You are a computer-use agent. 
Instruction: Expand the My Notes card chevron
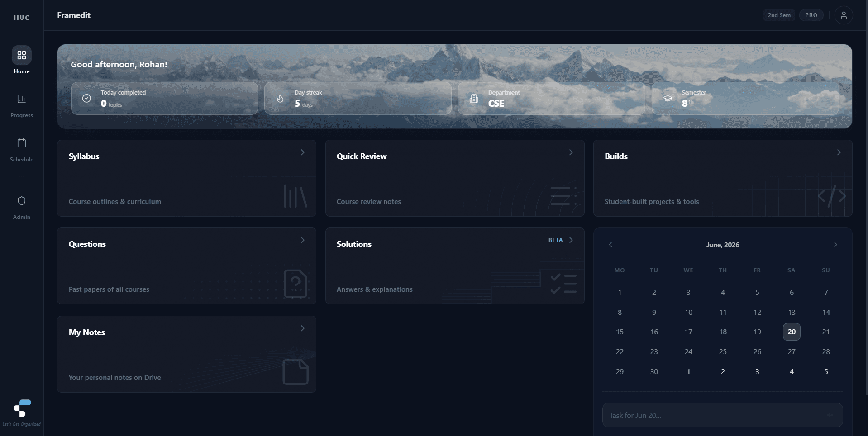coord(303,328)
